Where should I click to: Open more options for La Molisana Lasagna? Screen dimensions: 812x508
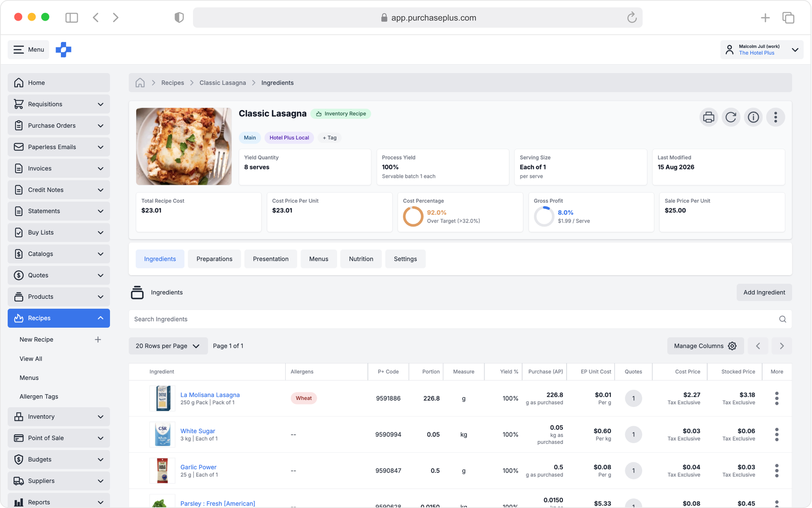pyautogui.click(x=776, y=398)
